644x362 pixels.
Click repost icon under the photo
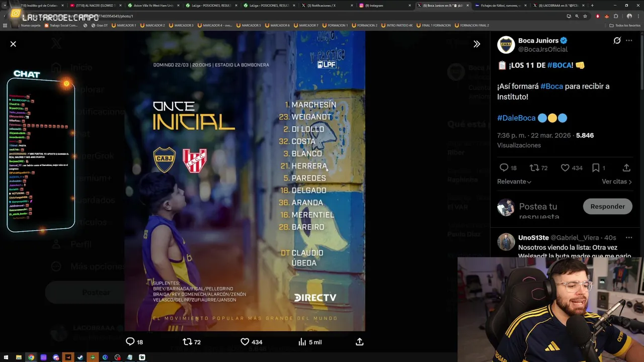point(187,342)
